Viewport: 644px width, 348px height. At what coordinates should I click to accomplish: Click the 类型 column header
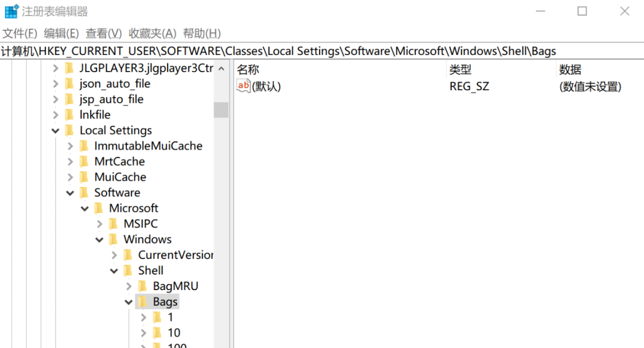459,69
